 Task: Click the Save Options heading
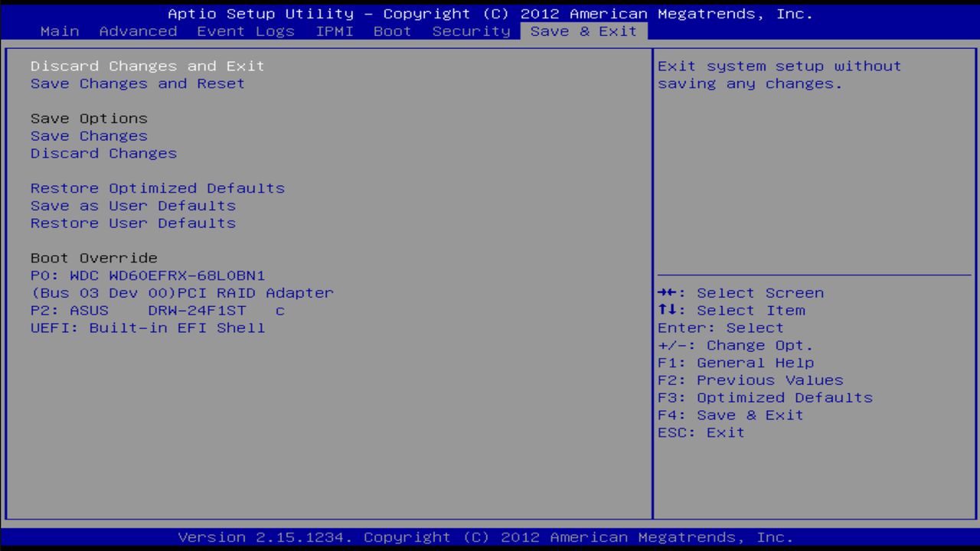click(89, 119)
